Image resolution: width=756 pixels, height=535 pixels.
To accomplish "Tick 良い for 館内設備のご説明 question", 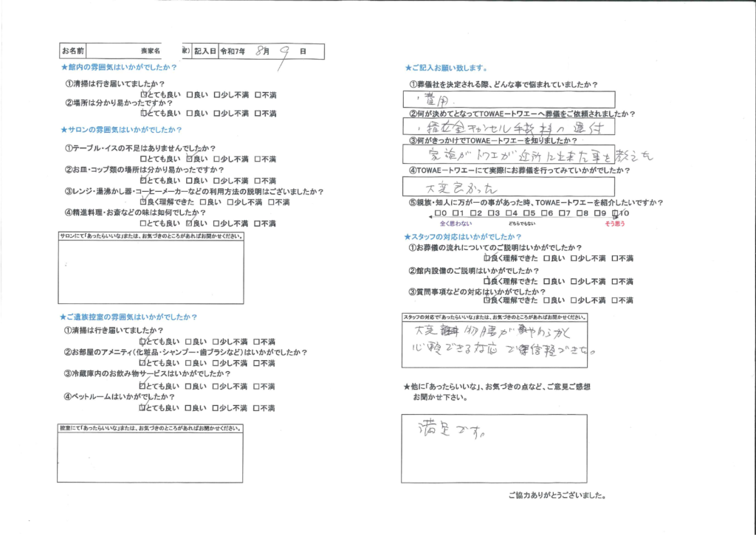I will (546, 281).
